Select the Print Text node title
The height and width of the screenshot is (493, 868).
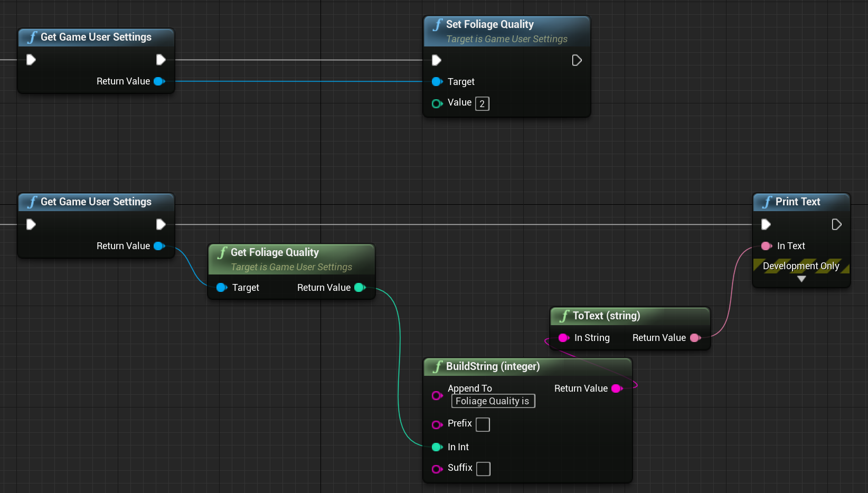click(798, 202)
